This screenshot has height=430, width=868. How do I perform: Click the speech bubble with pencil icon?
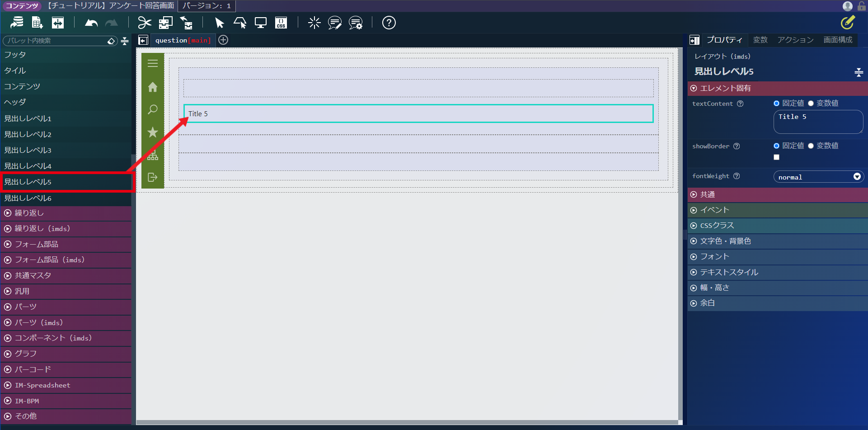(335, 23)
